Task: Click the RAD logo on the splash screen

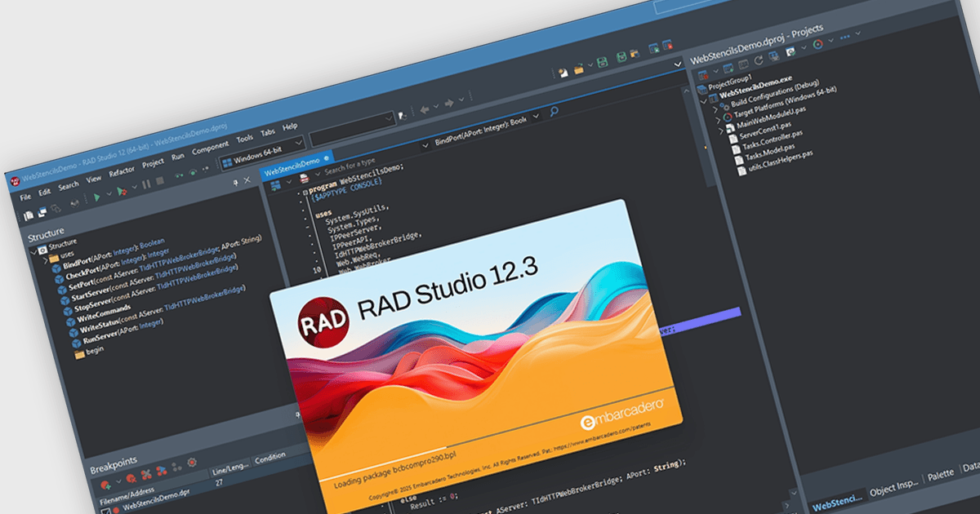Action: pos(324,323)
